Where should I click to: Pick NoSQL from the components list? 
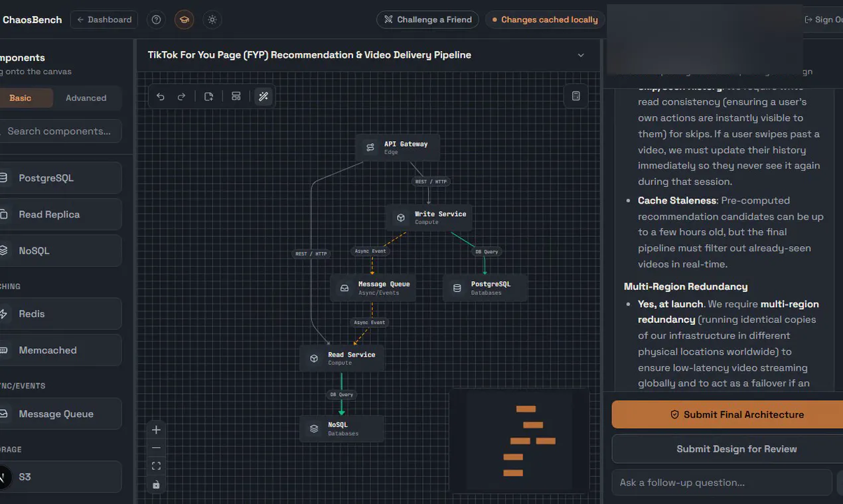coord(60,251)
